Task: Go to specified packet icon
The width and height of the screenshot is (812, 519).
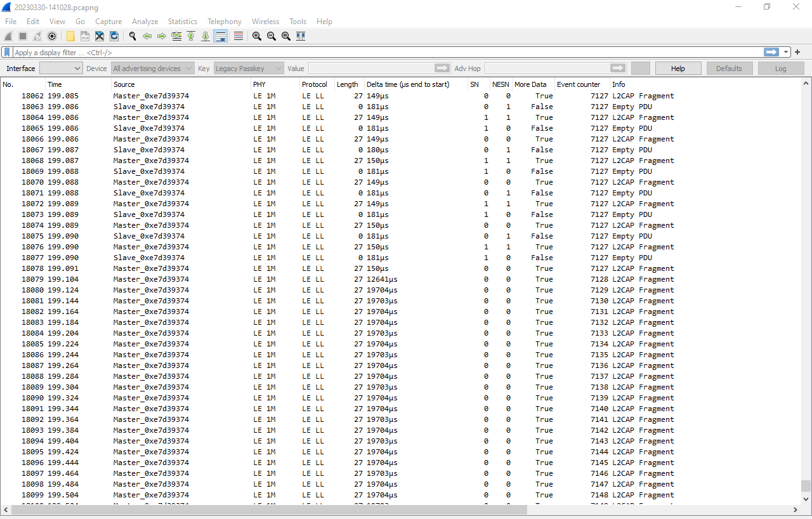Action: coord(176,36)
